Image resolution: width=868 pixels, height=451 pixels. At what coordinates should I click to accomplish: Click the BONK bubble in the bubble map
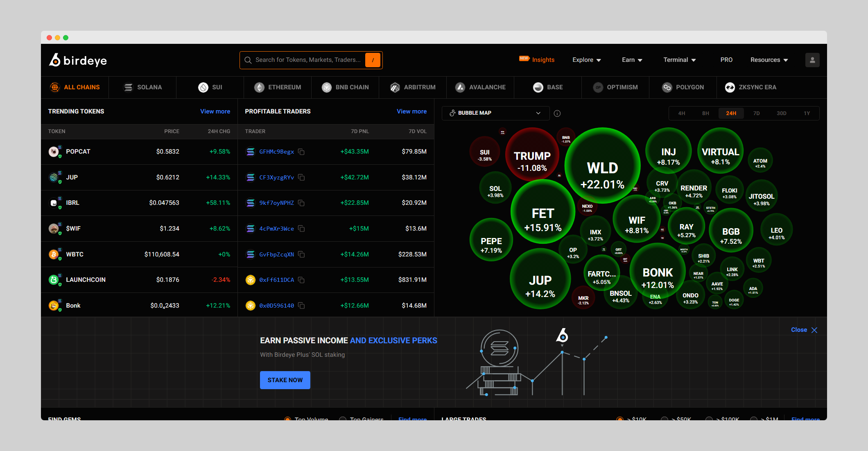coord(658,272)
